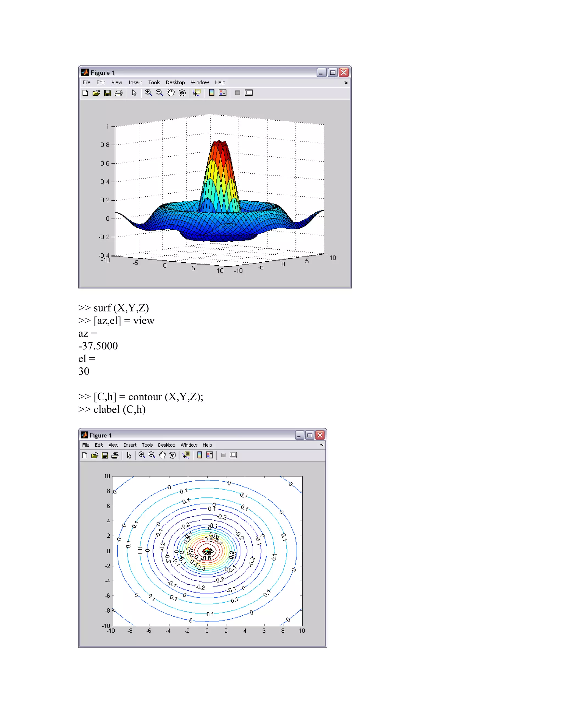Click the text "-37.5000" az value

click(98, 346)
